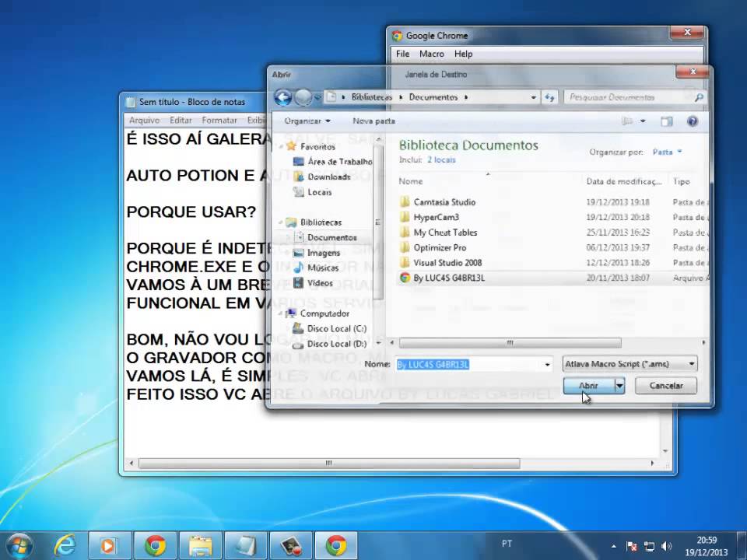Open the file type Atlava Macro Script dropdown
This screenshot has height=560, width=747.
click(630, 364)
